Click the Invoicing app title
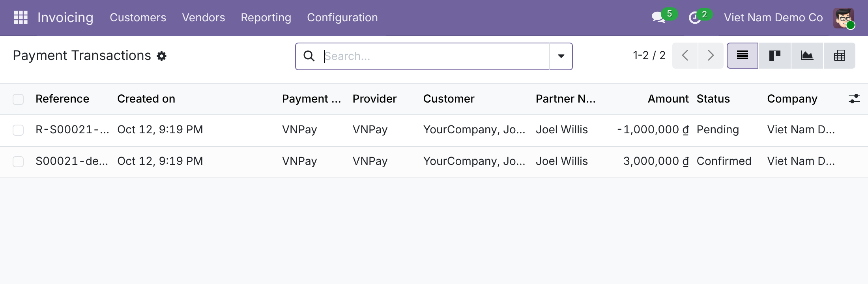 point(65,17)
